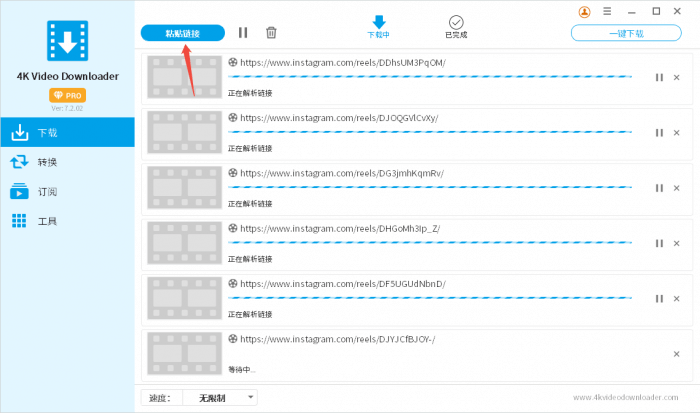Switch to the 已完成 completed tab
This screenshot has width=700, height=413.
[x=456, y=27]
